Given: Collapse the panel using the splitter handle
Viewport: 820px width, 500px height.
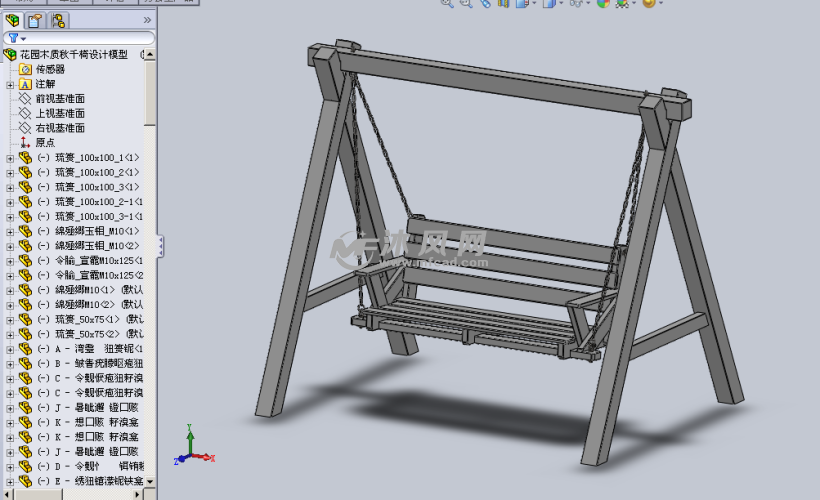Looking at the screenshot, I should tap(160, 246).
